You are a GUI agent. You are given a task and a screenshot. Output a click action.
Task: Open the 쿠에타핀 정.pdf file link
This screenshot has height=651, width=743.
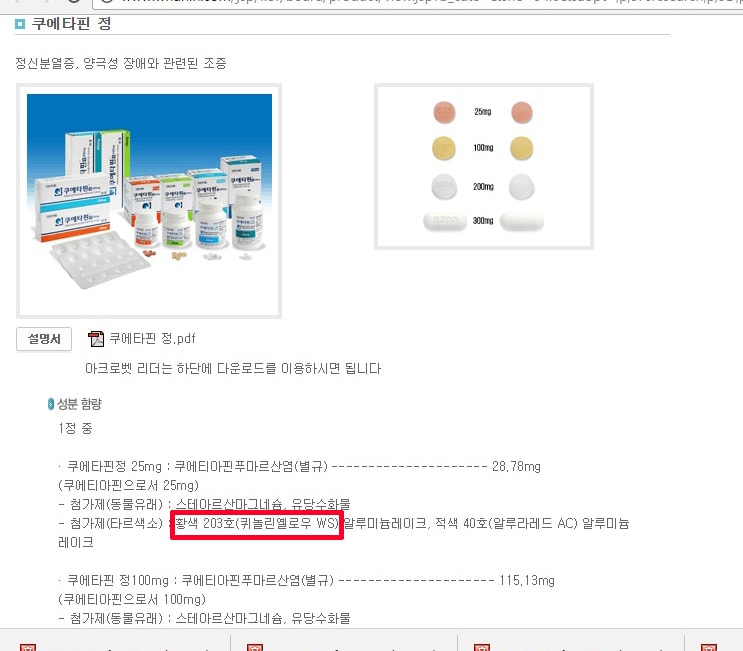pos(152,338)
